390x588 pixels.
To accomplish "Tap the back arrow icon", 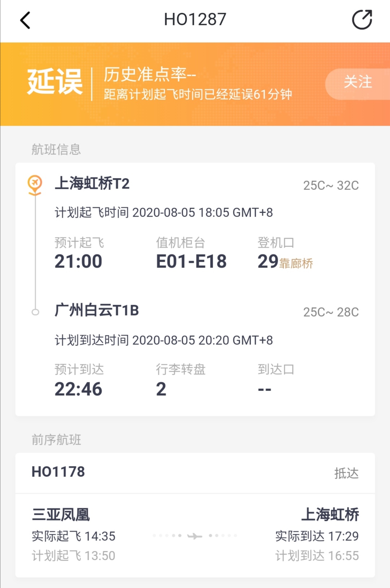I will tap(25, 20).
